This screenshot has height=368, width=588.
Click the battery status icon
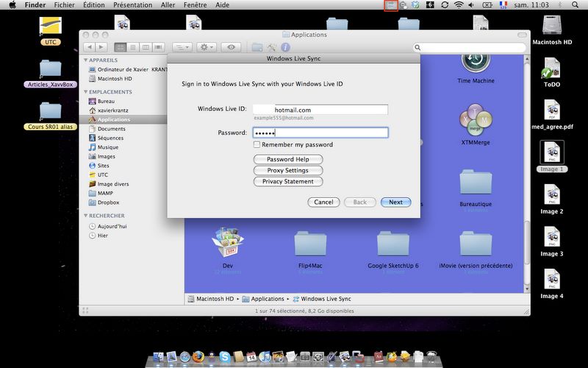[487, 5]
